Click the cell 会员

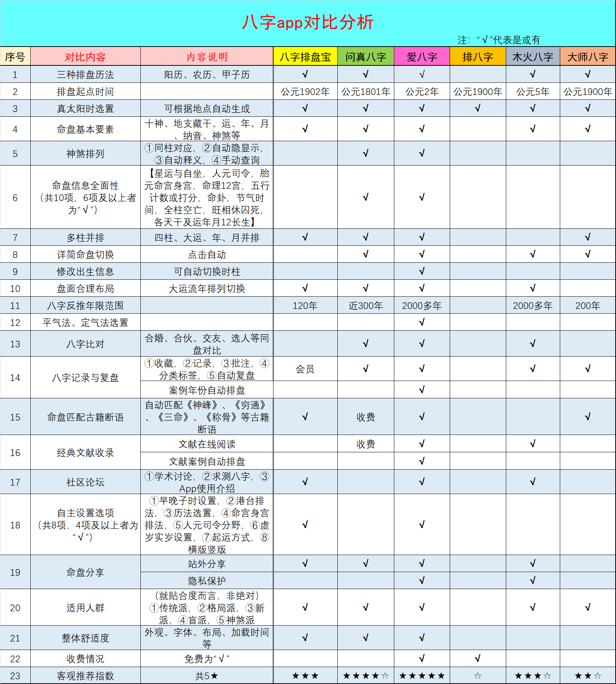point(305,369)
